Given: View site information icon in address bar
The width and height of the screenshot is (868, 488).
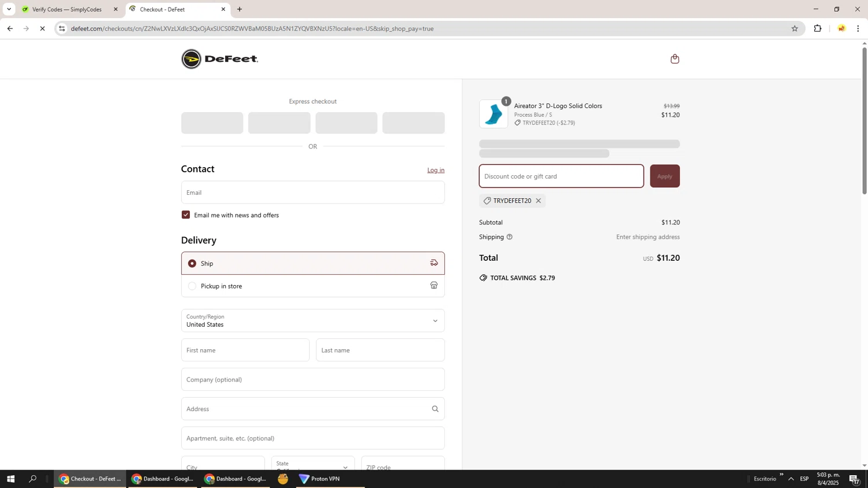Looking at the screenshot, I should [62, 28].
